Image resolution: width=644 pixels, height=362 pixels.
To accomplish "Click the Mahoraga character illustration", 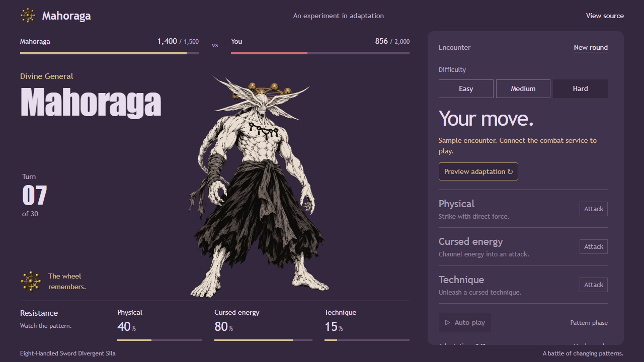I will (x=259, y=186).
